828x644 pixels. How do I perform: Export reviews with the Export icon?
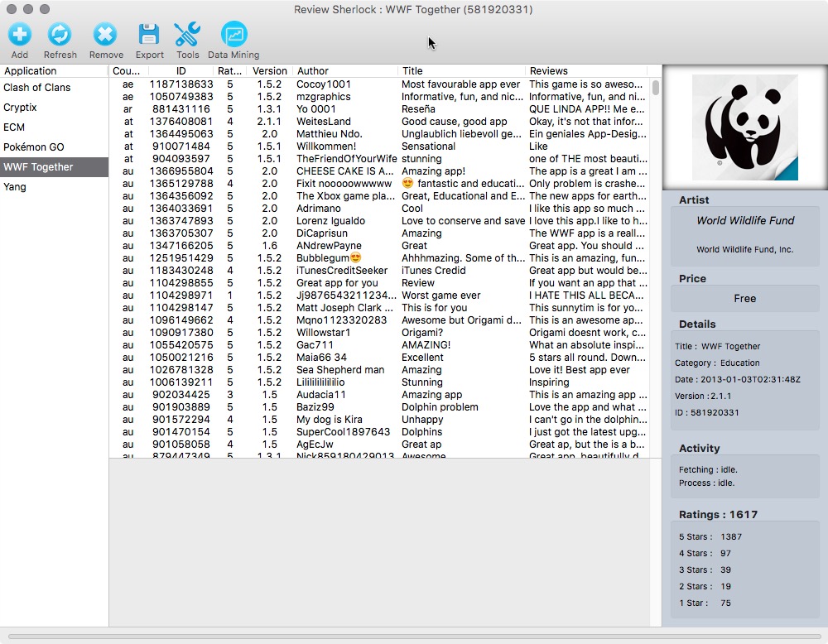point(149,35)
